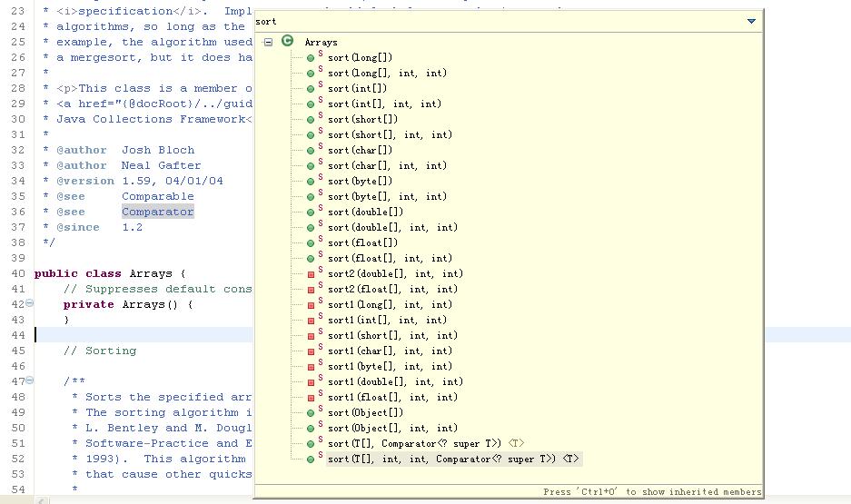This screenshot has width=851, height=504.
Task: Click red private icon beside sort2(double[], int, int)
Action: click(x=311, y=274)
